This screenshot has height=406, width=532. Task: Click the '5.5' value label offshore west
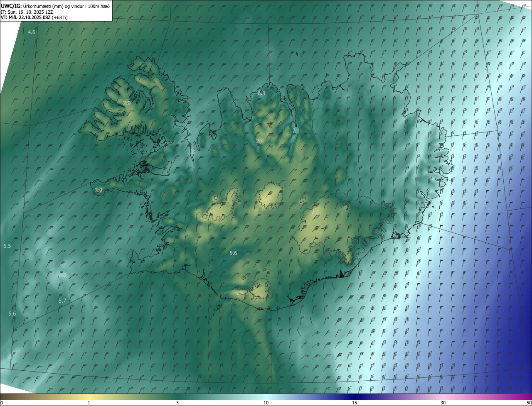click(7, 246)
